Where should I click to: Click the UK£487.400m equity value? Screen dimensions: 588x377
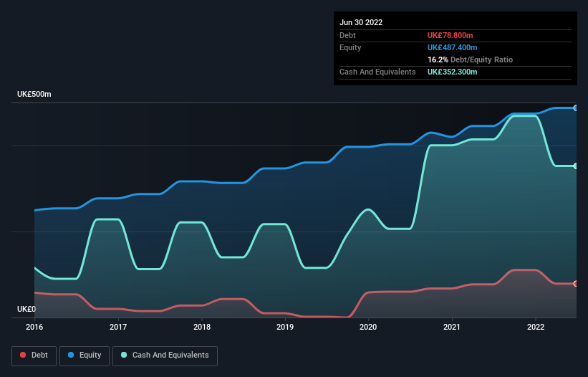coord(453,47)
